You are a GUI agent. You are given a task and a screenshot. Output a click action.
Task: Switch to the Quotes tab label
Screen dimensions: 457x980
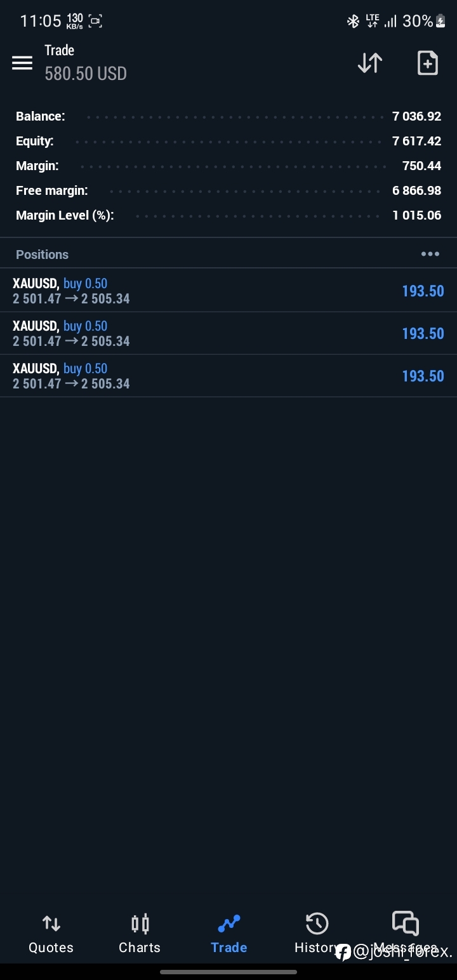pyautogui.click(x=51, y=948)
